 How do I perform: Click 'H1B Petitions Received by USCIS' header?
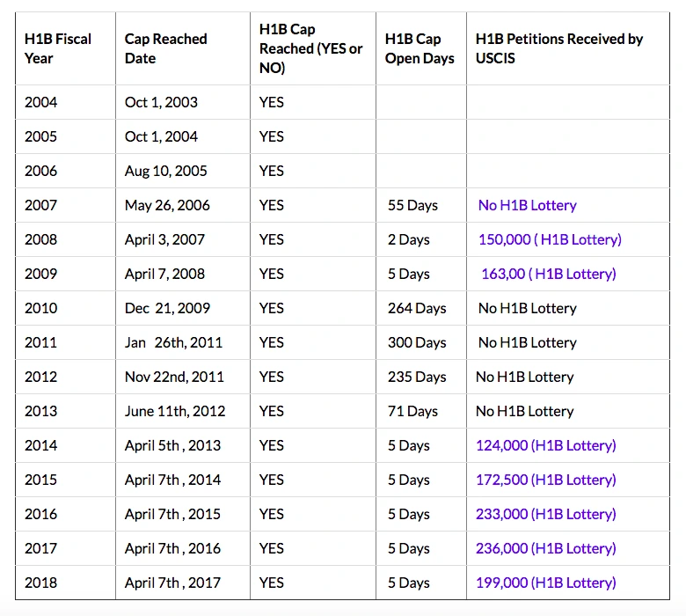click(568, 48)
